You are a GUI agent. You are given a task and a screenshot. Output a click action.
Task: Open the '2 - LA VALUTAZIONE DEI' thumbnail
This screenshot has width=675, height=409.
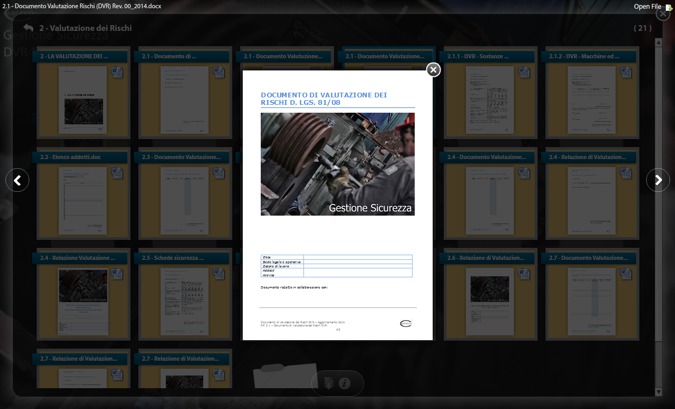tap(83, 100)
